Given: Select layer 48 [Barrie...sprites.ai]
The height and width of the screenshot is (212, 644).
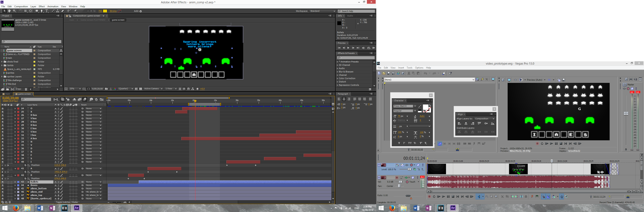Looking at the screenshot, I should (41, 198).
